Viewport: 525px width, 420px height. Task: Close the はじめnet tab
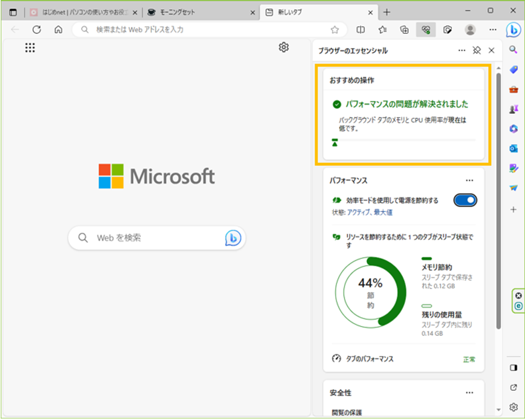point(134,13)
